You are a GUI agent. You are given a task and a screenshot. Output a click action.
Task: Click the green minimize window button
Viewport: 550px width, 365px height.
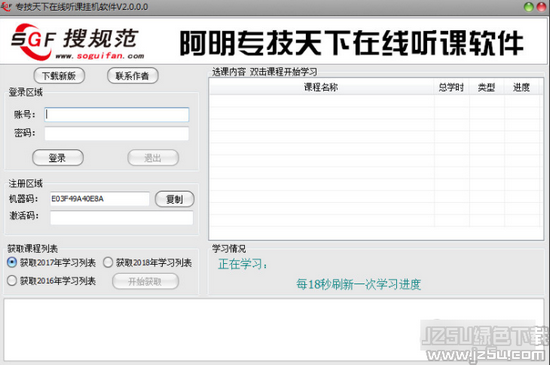click(529, 7)
